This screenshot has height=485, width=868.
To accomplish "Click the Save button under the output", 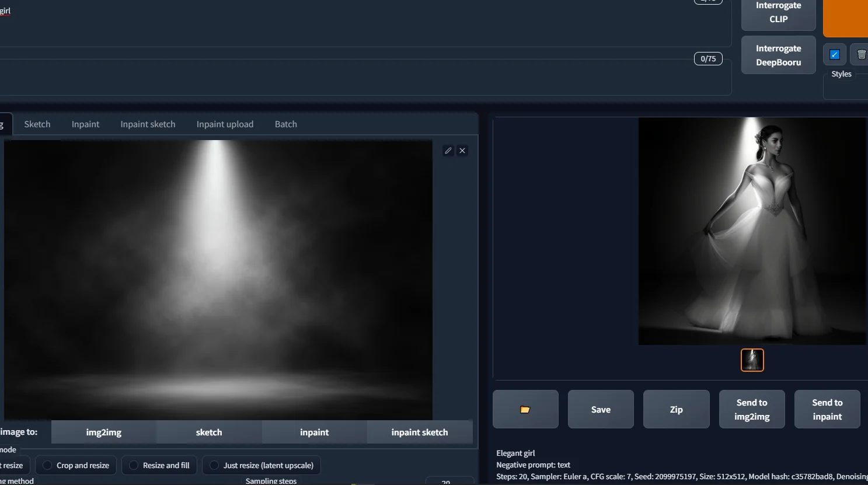I will click(x=601, y=409).
